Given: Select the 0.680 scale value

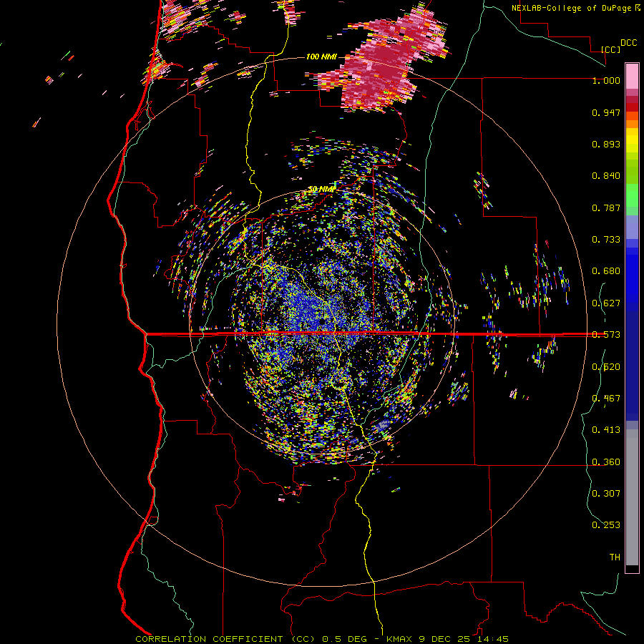Looking at the screenshot, I should [606, 271].
